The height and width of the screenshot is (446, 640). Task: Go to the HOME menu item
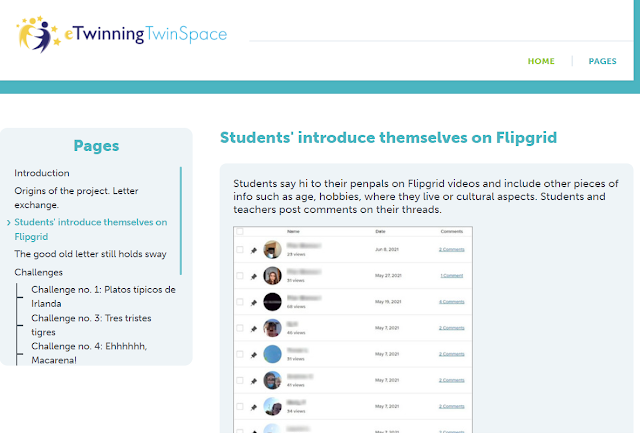pos(541,61)
